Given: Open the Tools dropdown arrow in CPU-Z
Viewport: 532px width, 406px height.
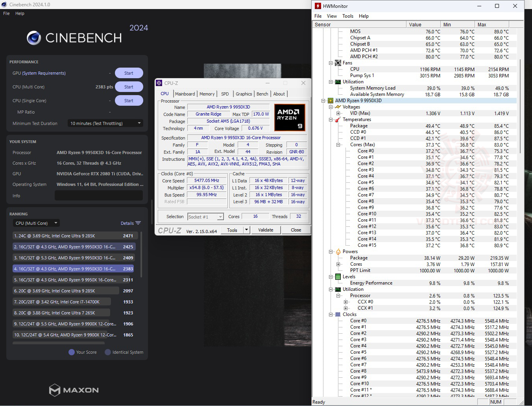Looking at the screenshot, I should coord(246,230).
